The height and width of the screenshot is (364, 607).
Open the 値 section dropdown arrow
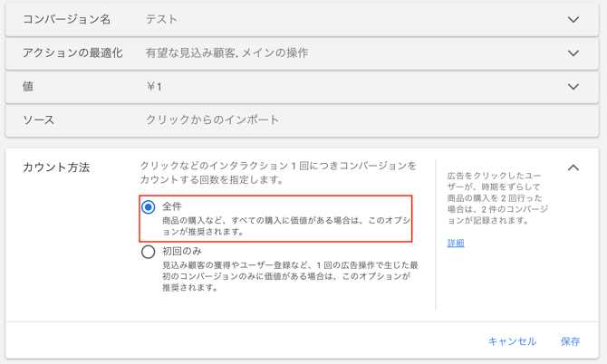coord(573,87)
